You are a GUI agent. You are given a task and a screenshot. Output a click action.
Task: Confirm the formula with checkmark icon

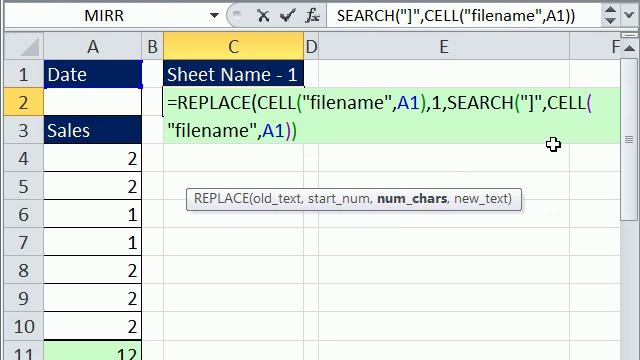point(288,16)
